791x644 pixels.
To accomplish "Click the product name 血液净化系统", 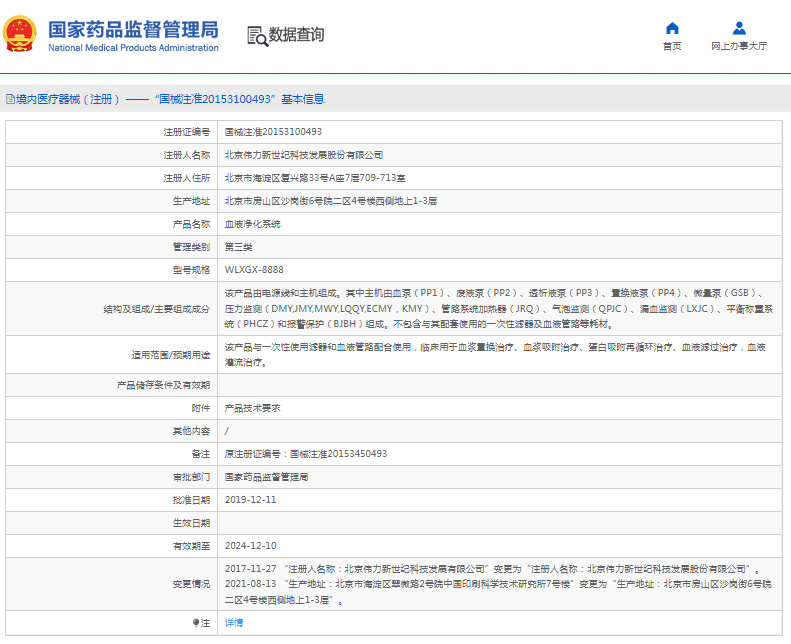I will click(x=252, y=224).
